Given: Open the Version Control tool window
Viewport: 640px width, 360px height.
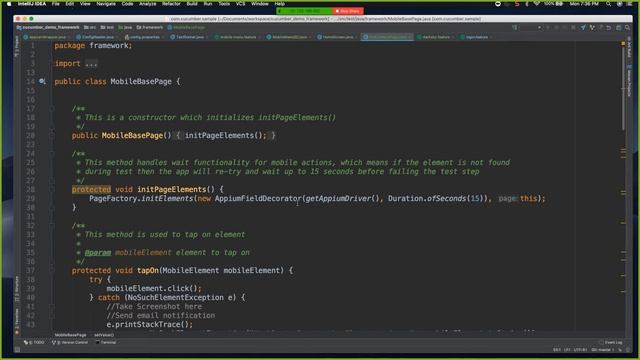Looking at the screenshot, I should (x=70, y=342).
